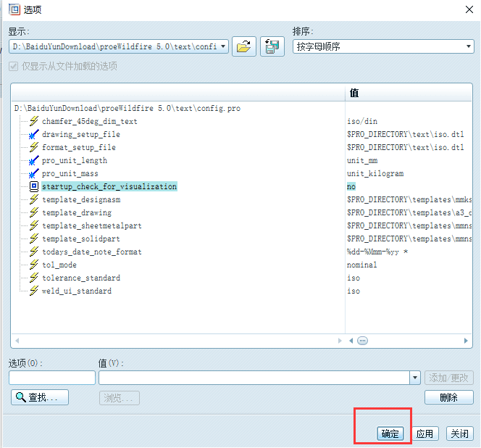The width and height of the screenshot is (481, 448).
Task: Focus the option name input field
Action: pyautogui.click(x=52, y=378)
